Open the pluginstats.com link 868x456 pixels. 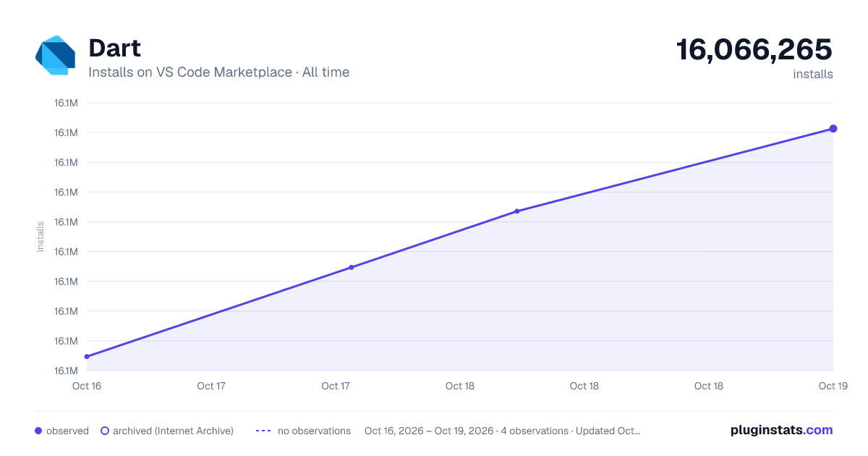click(781, 430)
